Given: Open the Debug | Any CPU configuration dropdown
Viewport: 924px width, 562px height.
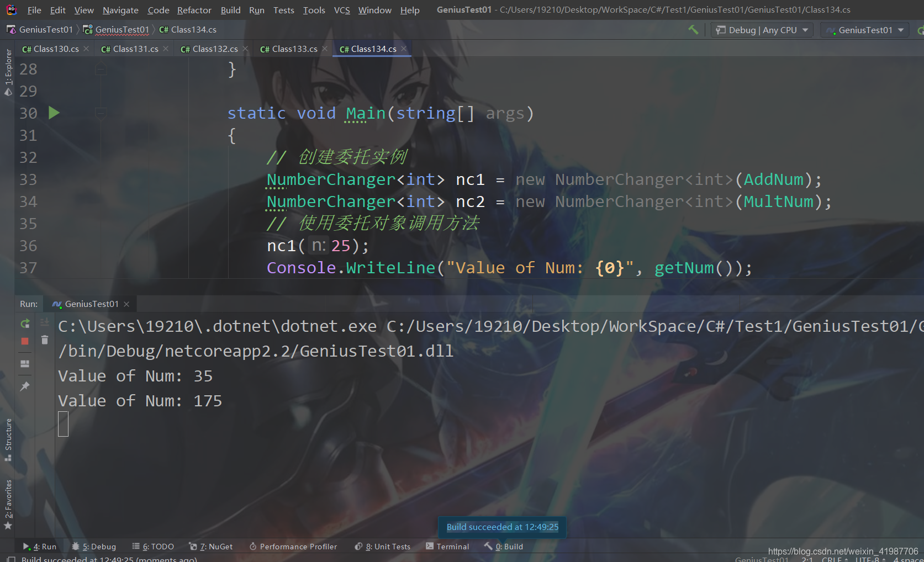Looking at the screenshot, I should 762,30.
